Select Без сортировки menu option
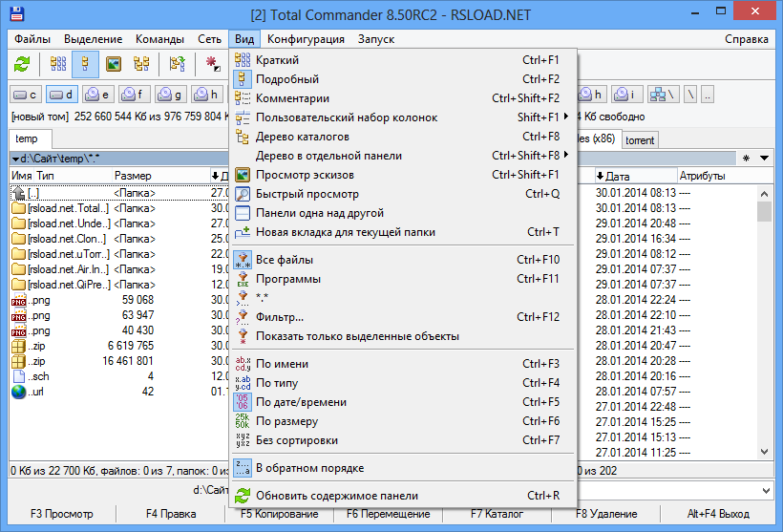This screenshot has height=532, width=783. [x=403, y=440]
